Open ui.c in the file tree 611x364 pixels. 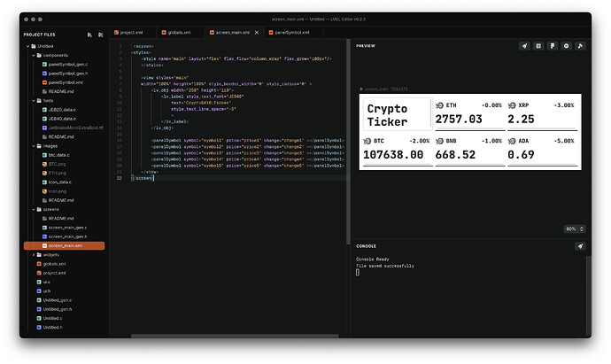click(x=46, y=283)
